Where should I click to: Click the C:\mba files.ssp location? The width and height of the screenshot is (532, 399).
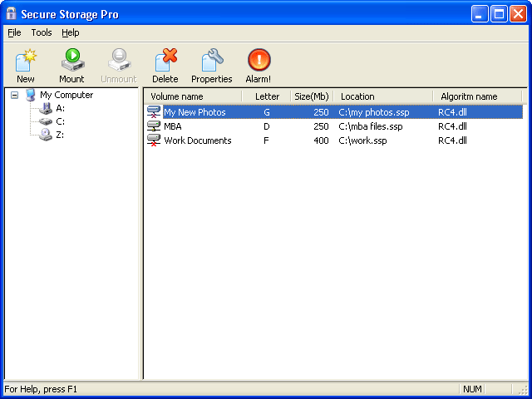click(371, 126)
